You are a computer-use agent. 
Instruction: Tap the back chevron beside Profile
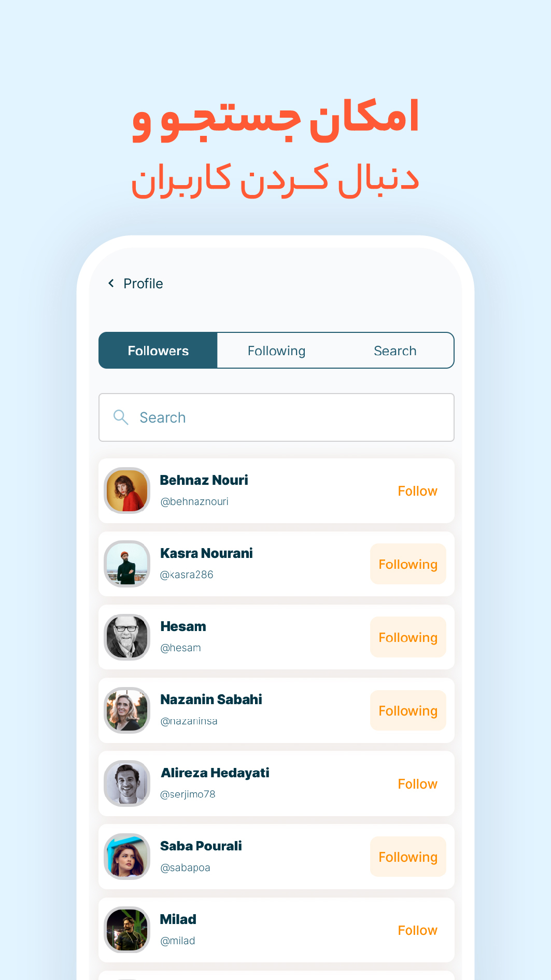coord(111,283)
